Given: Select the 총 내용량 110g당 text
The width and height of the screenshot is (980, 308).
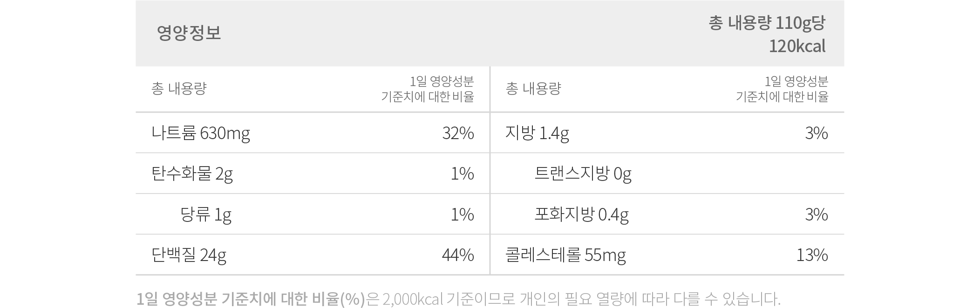Looking at the screenshot, I should coord(767,23).
